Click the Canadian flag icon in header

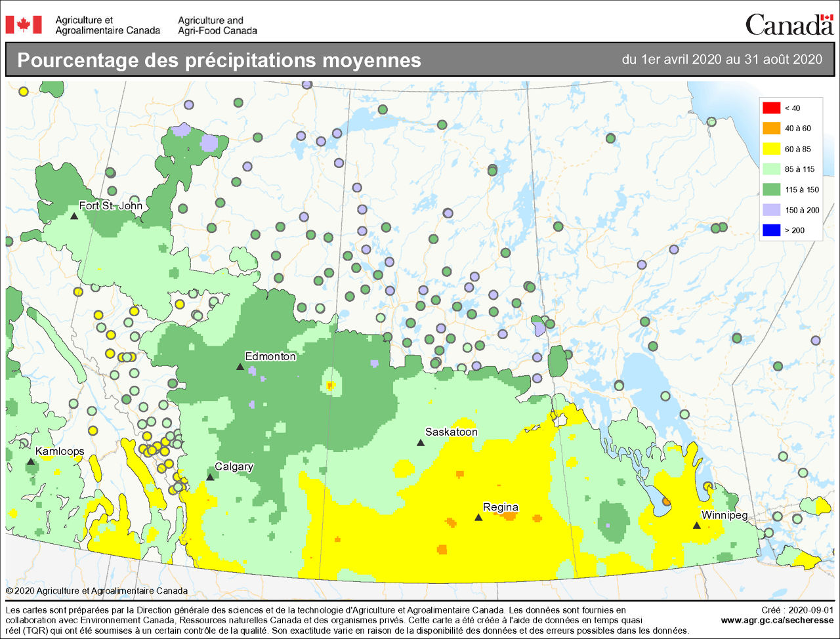24,25
